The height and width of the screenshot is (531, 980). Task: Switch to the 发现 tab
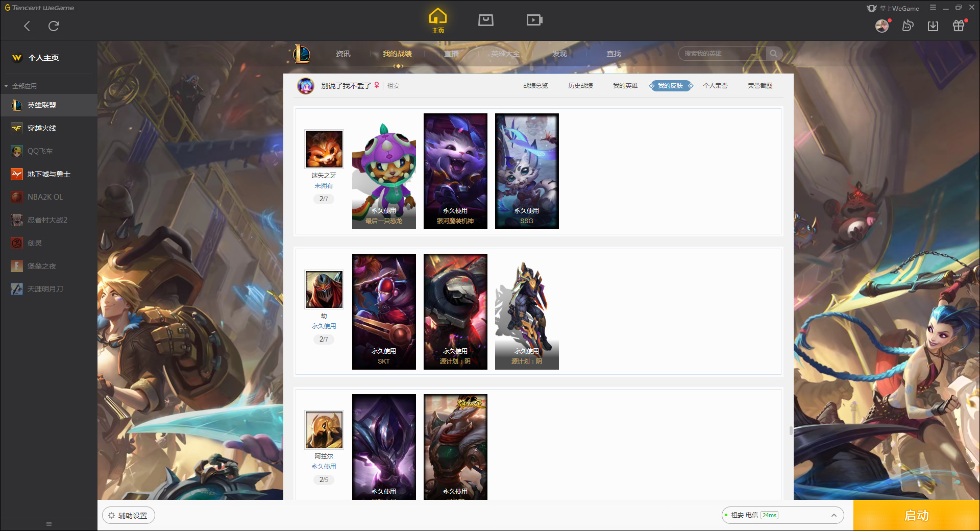[559, 54]
